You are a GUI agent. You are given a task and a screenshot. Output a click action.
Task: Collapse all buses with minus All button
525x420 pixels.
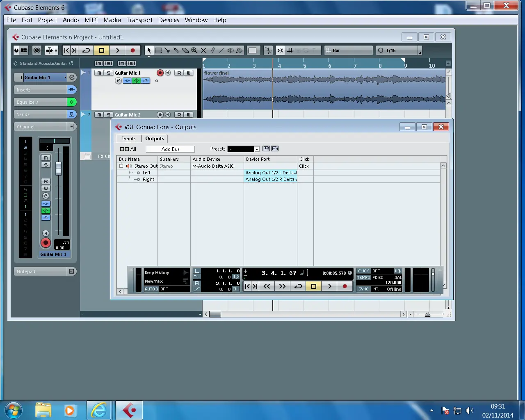[x=127, y=149]
